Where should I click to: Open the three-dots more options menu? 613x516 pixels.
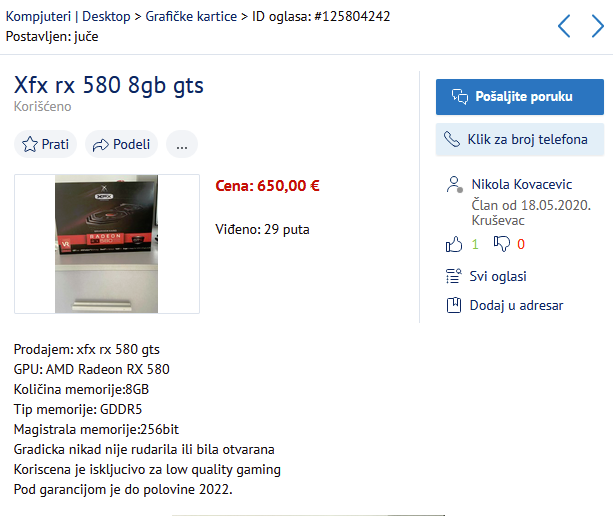[182, 144]
